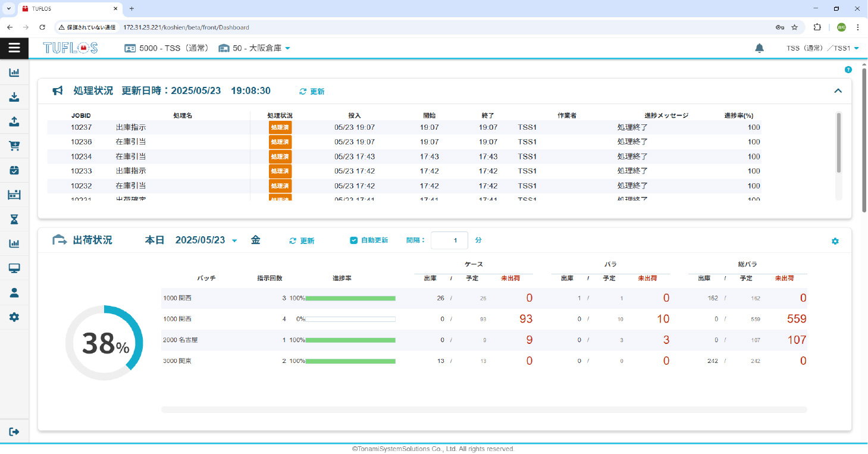This screenshot has width=868, height=454.
Task: Click the browser reload icon
Action: pyautogui.click(x=42, y=27)
